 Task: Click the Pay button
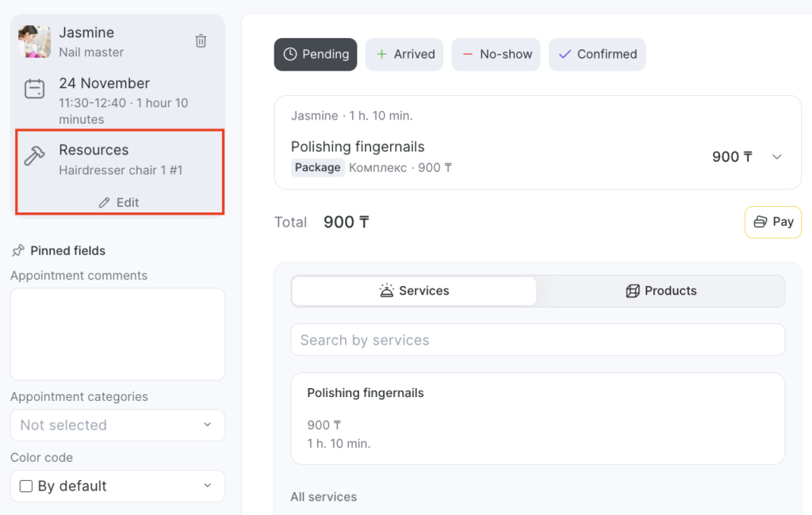tap(773, 222)
